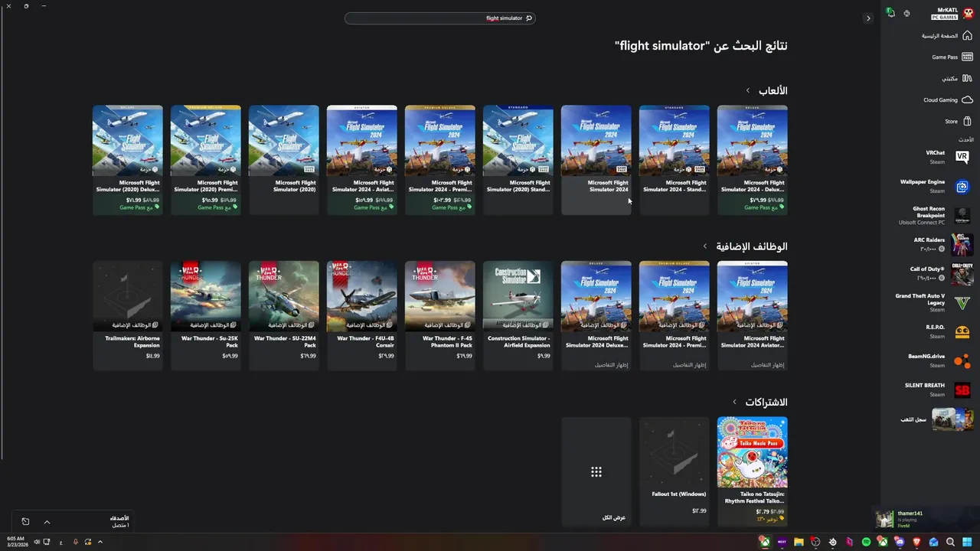Expand the Add-ons (الوظائف الإضافية) section chevron
This screenshot has width=980, height=551.
click(x=705, y=246)
